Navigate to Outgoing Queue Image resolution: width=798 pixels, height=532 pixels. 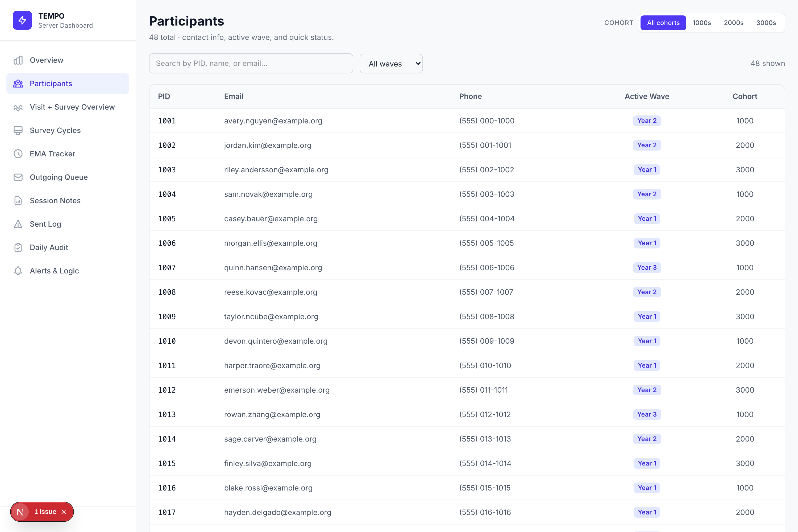pyautogui.click(x=68, y=177)
